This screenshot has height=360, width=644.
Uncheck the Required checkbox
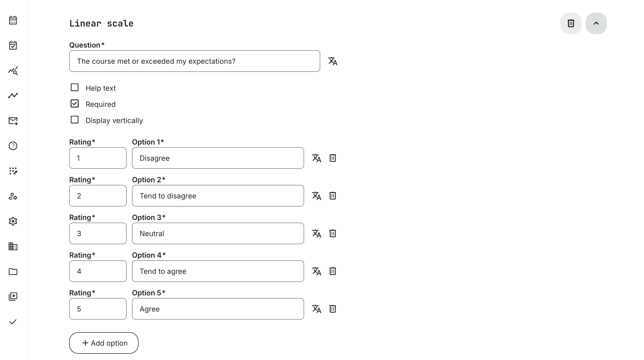(74, 104)
